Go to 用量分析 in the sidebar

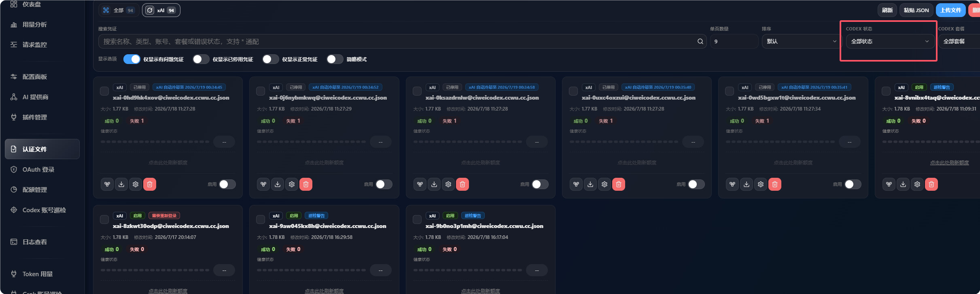click(x=42, y=25)
